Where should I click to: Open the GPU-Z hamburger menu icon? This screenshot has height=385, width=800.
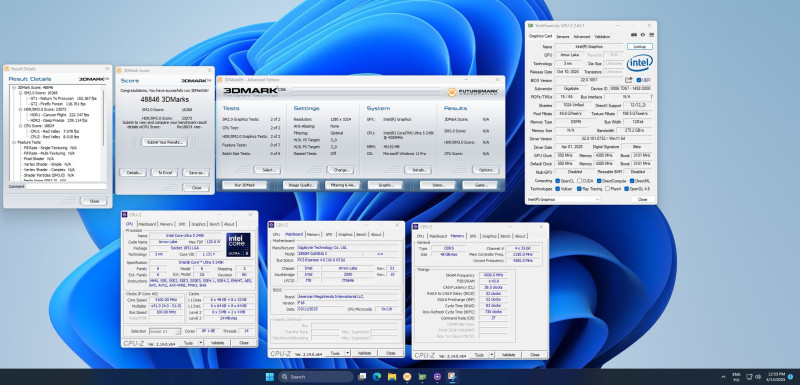651,35
